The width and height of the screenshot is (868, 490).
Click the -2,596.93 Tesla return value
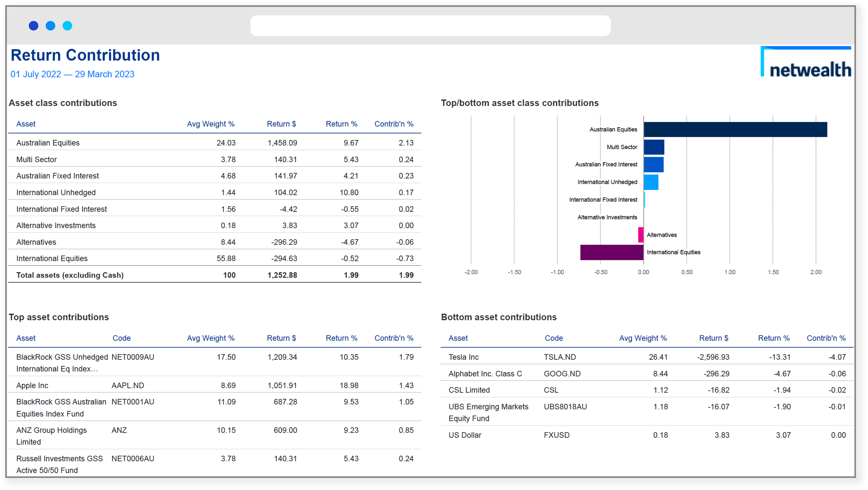point(713,357)
